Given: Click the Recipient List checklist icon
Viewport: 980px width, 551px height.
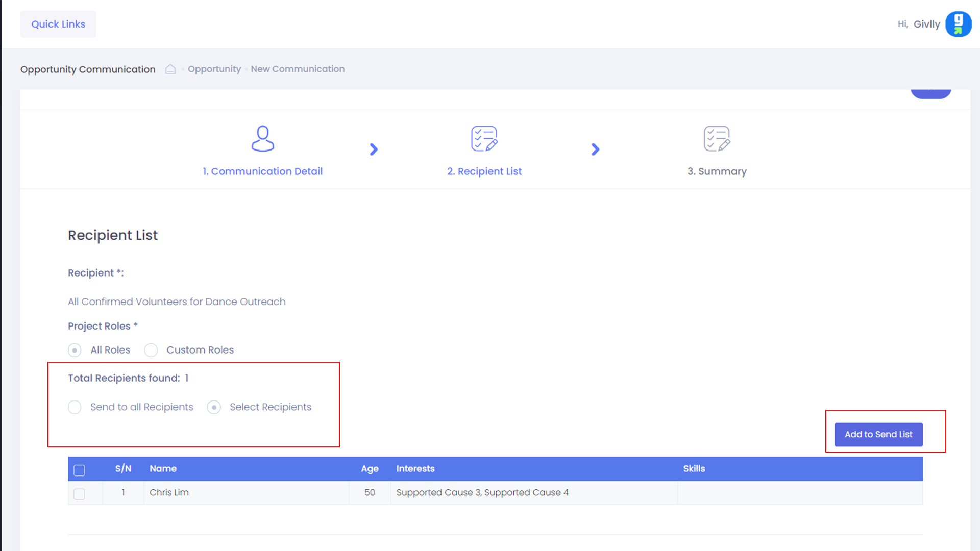Looking at the screenshot, I should click(484, 139).
